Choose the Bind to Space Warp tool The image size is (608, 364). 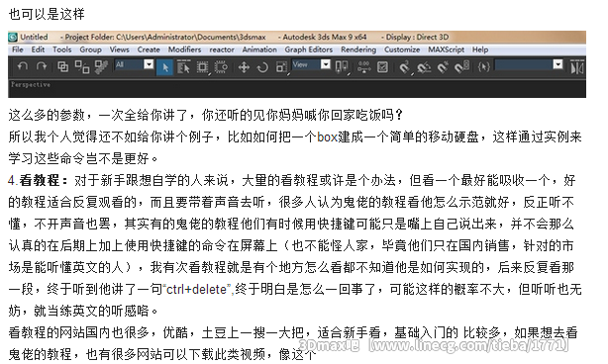pyautogui.click(x=101, y=67)
